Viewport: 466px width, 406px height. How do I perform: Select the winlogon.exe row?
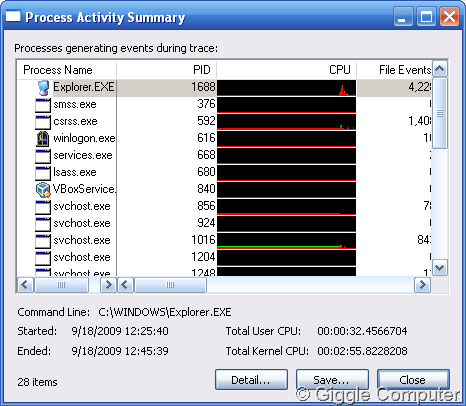(224, 139)
